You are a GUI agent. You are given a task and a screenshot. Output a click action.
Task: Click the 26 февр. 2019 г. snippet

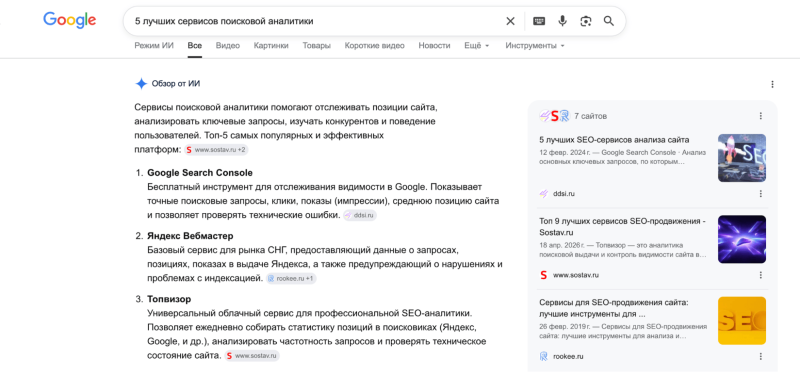click(622, 331)
